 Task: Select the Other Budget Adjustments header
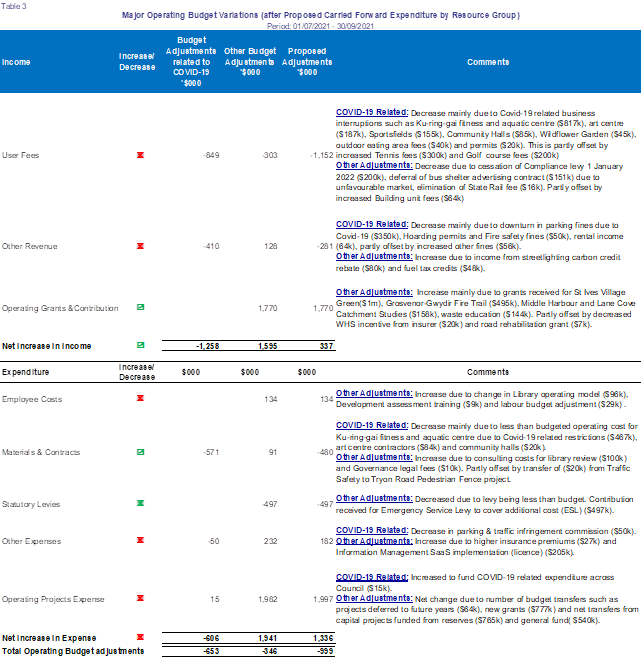coord(250,62)
